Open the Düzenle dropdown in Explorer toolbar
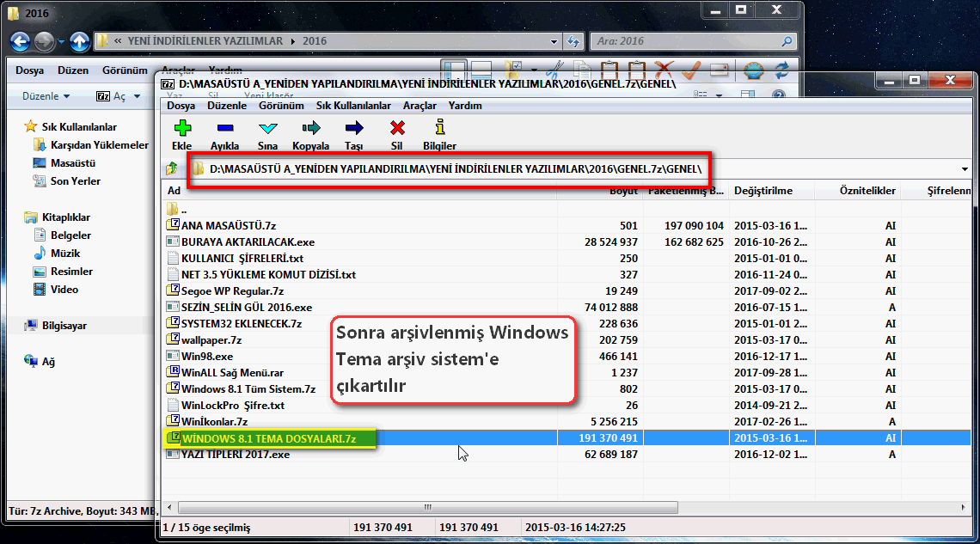This screenshot has width=980, height=544. coord(46,96)
